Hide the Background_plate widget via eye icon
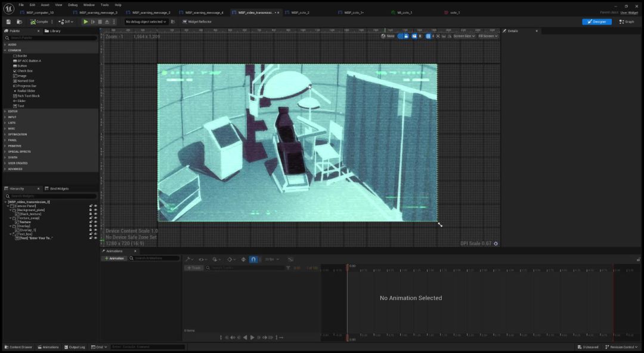The image size is (644, 353). (x=95, y=210)
